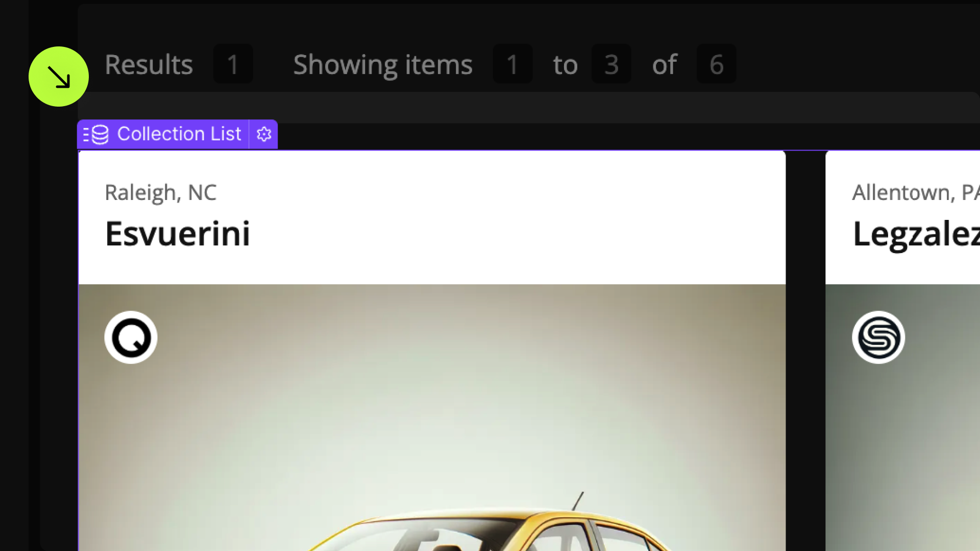Select the ending item number 3

click(611, 64)
